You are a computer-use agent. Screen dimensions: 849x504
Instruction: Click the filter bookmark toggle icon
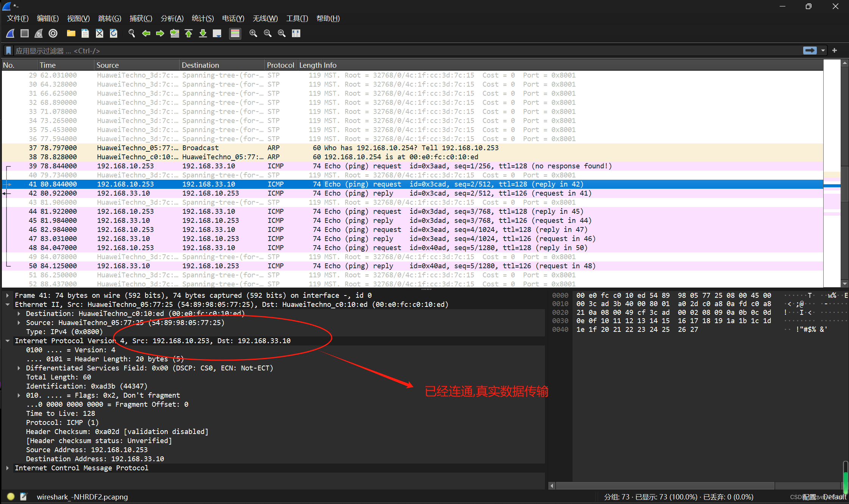pos(8,51)
